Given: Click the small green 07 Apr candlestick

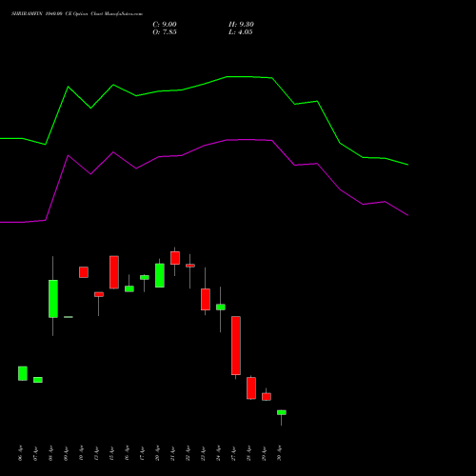Looking at the screenshot, I should click(x=38, y=380).
